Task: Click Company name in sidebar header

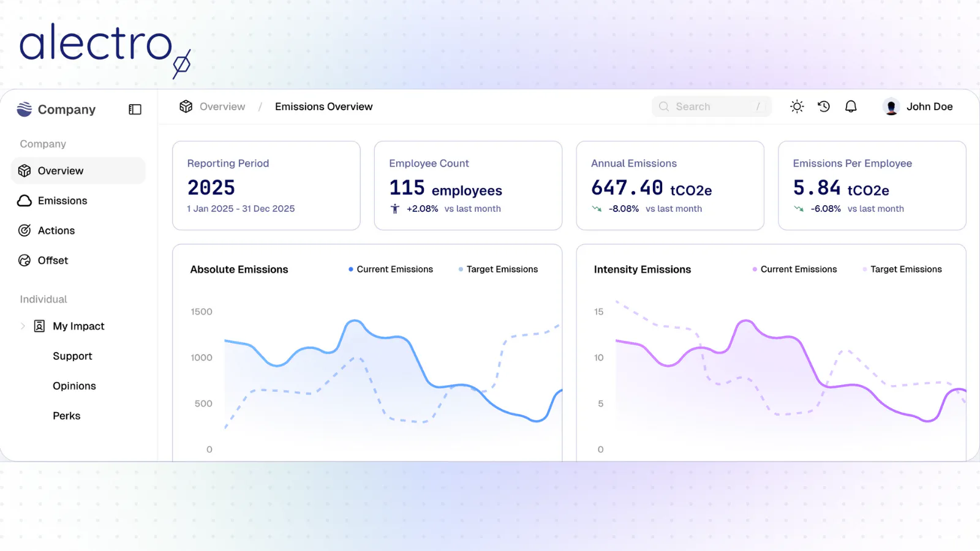Action: point(67,110)
